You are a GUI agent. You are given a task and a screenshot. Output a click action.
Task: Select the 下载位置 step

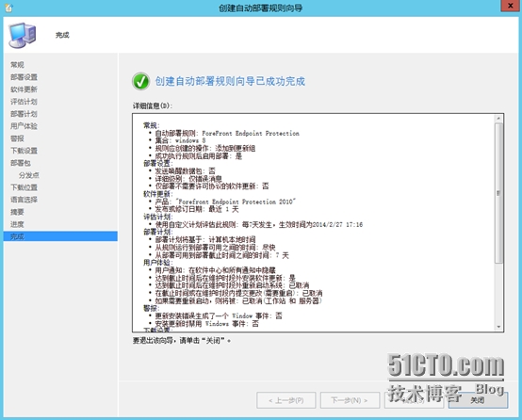pyautogui.click(x=24, y=187)
